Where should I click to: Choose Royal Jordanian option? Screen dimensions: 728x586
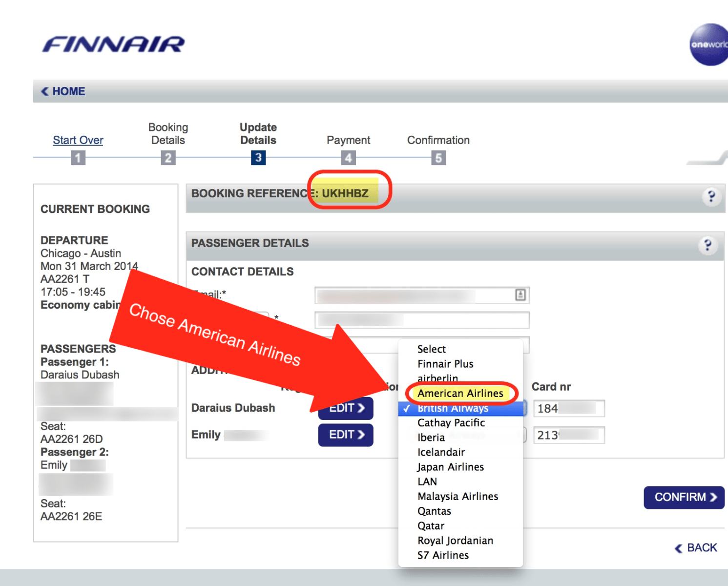pyautogui.click(x=460, y=541)
